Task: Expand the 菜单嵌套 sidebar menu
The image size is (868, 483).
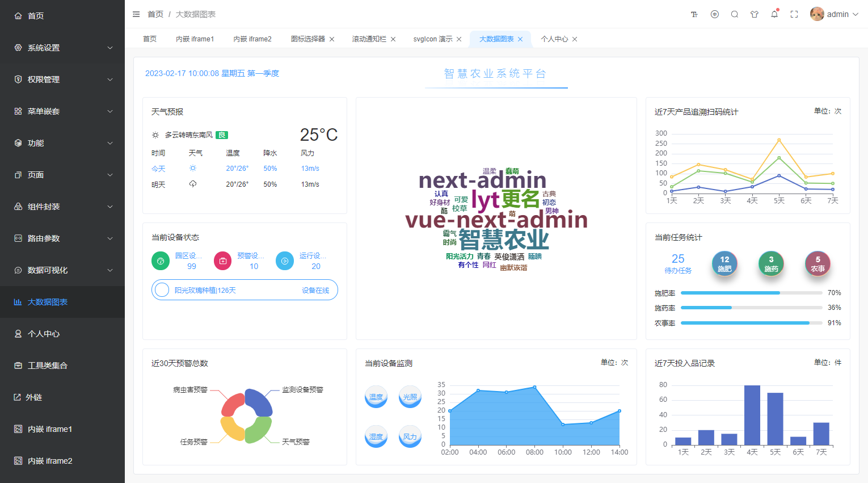Action: pyautogui.click(x=62, y=111)
